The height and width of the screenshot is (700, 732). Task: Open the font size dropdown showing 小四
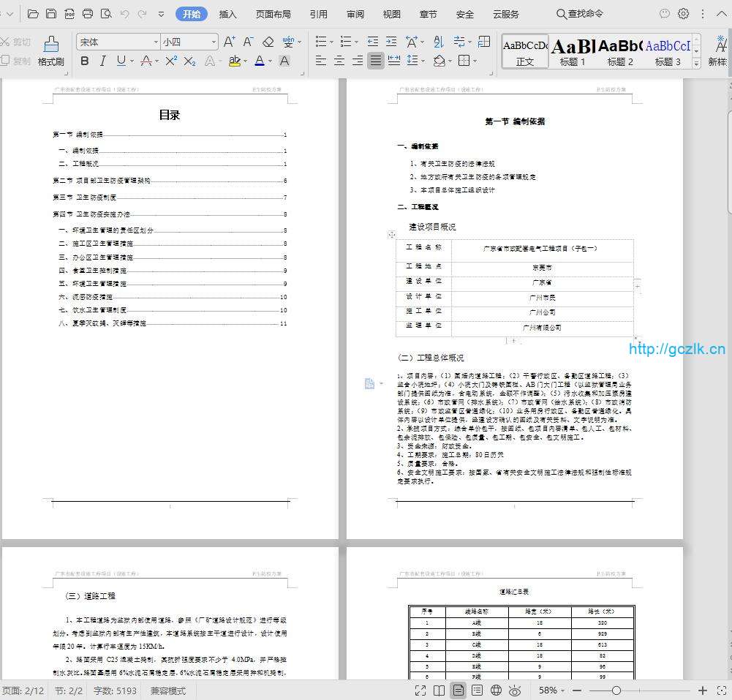(189, 42)
